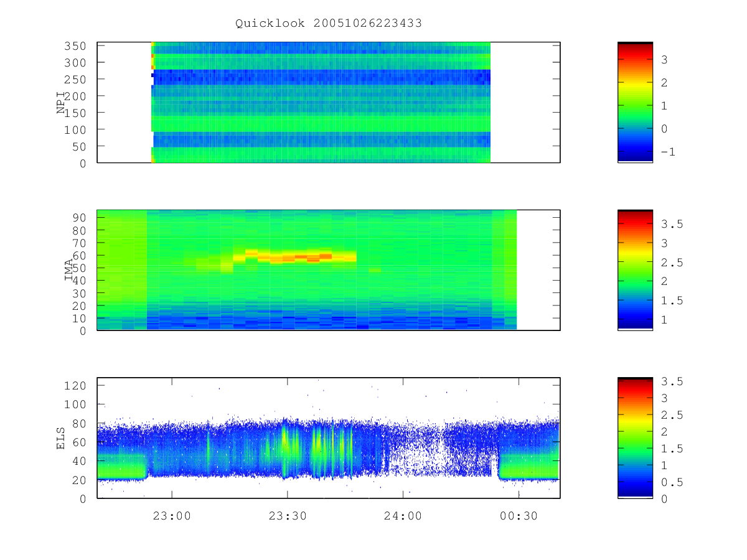Image resolution: width=747 pixels, height=560 pixels.
Task: Click the 00:30 time axis label
Action: point(518,515)
